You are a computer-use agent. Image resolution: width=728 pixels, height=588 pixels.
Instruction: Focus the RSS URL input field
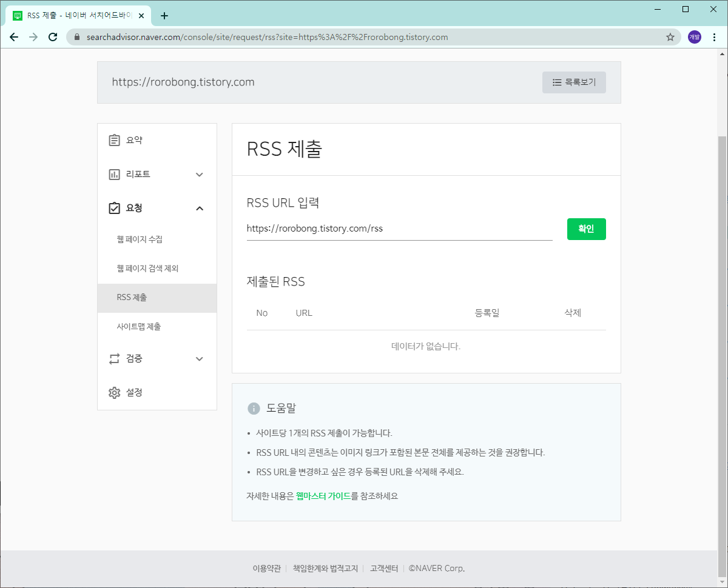399,229
